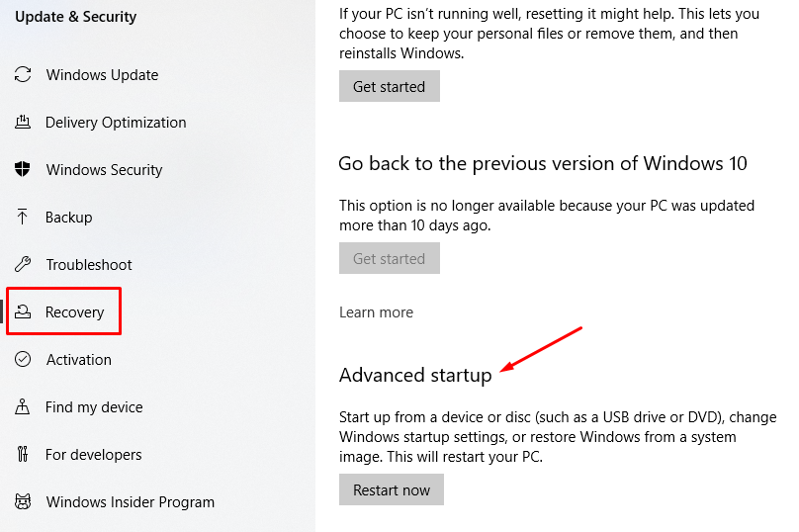
Task: Open the Learn more link
Action: (376, 312)
